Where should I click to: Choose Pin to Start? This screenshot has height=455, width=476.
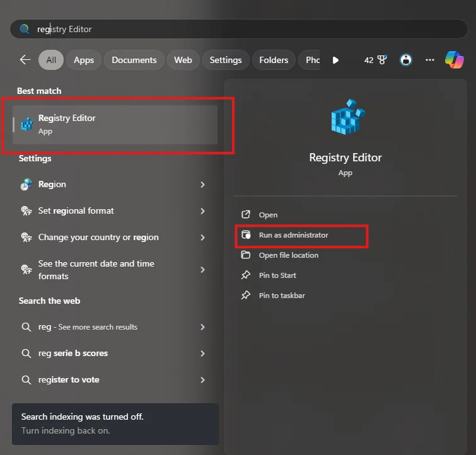[x=277, y=275]
